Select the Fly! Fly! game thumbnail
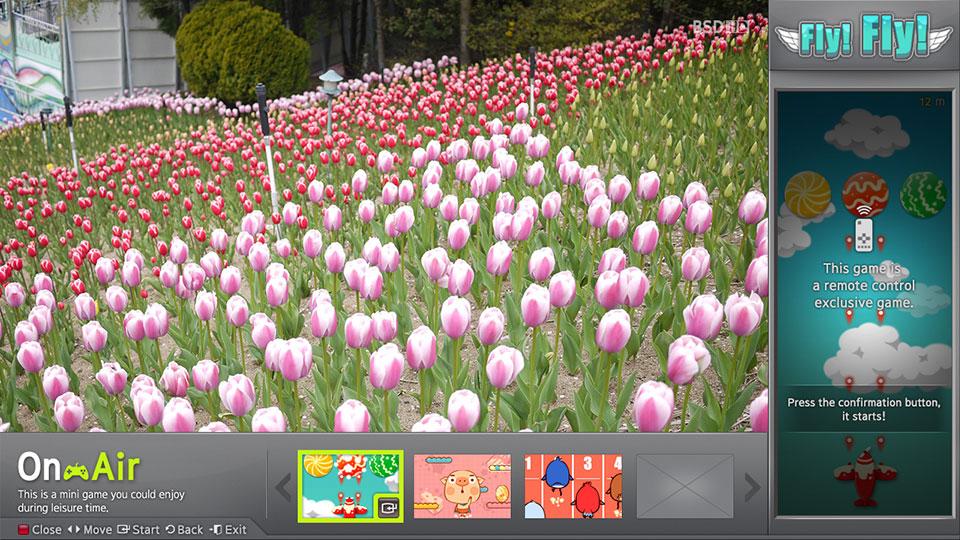 coord(351,486)
